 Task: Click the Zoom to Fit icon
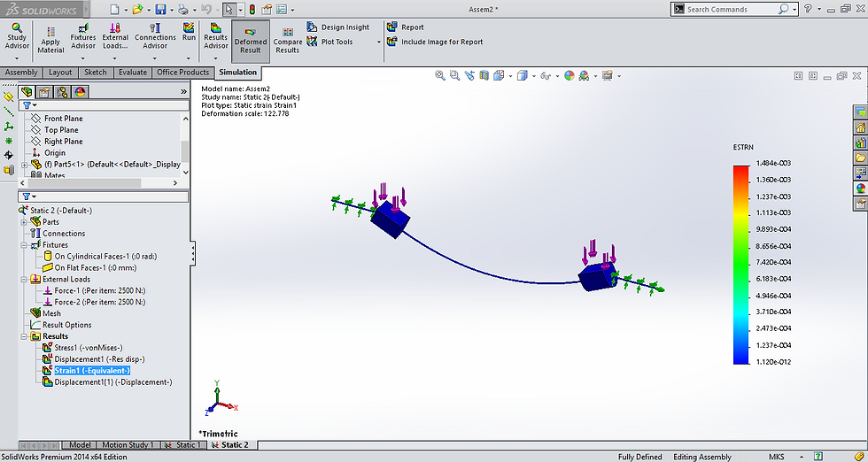point(440,76)
